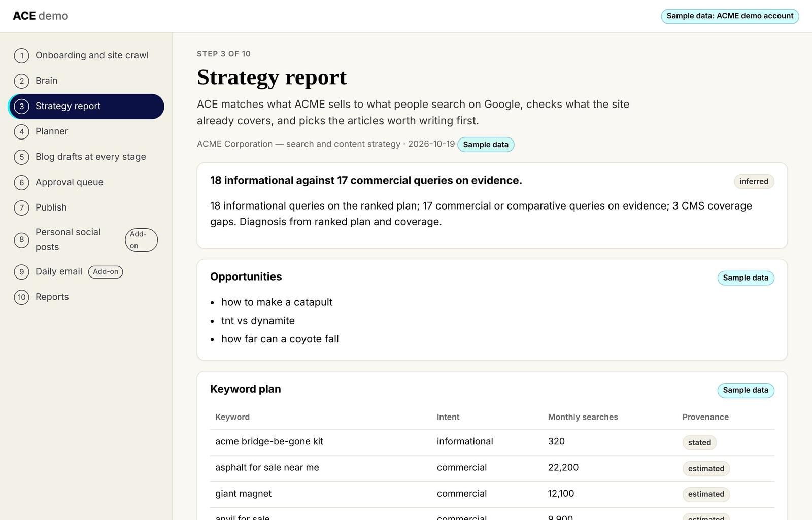This screenshot has width=812, height=520.
Task: Click the Opportunities card heading
Action: [246, 277]
